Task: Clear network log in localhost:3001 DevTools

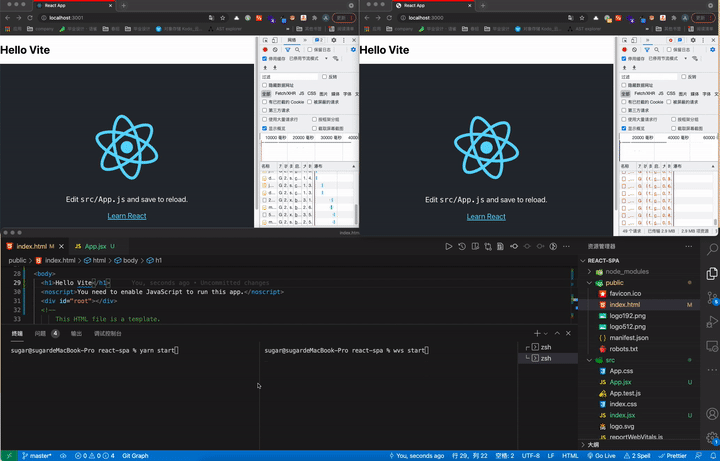Action: [275, 50]
